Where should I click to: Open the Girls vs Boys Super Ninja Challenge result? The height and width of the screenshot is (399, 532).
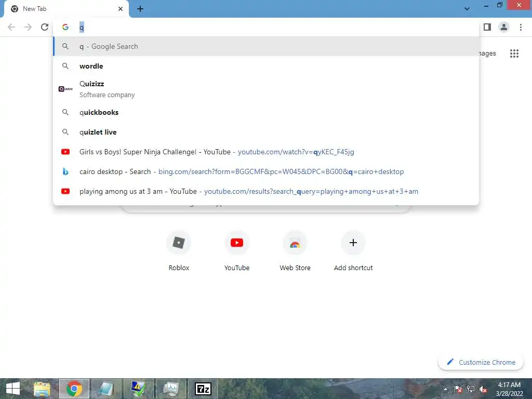click(266, 152)
